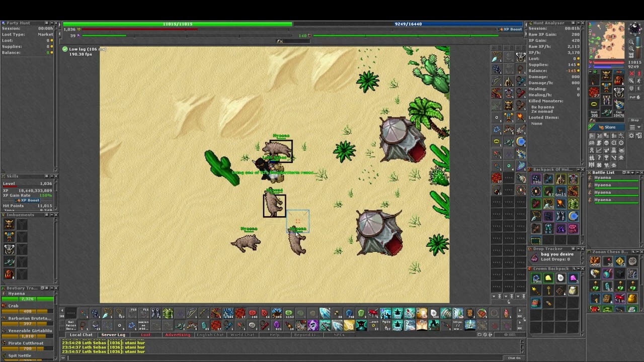Click the minimap compass rose
644x362 pixels.
click(x=635, y=29)
